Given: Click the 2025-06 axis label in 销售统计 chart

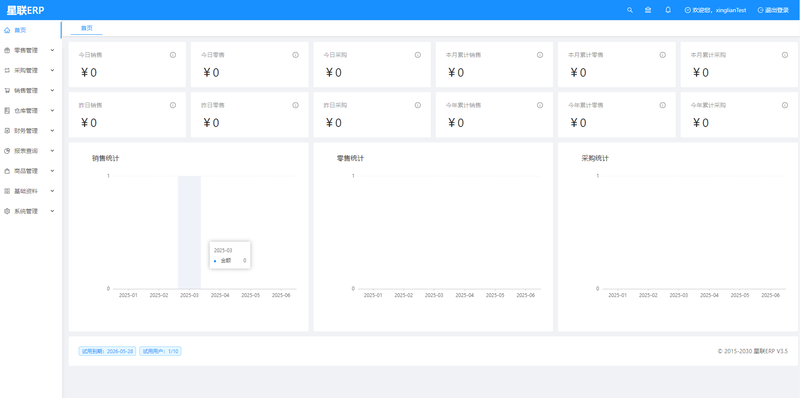Looking at the screenshot, I should 281,295.
